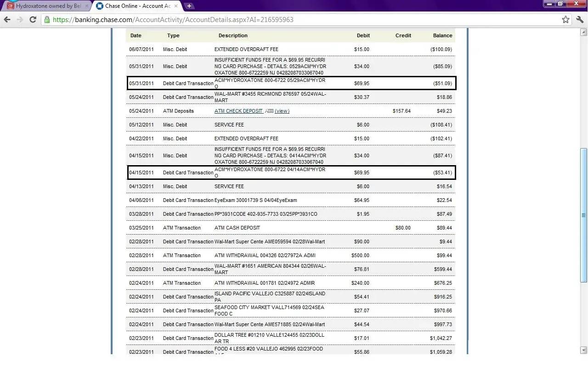Click the Balance column header

point(442,35)
